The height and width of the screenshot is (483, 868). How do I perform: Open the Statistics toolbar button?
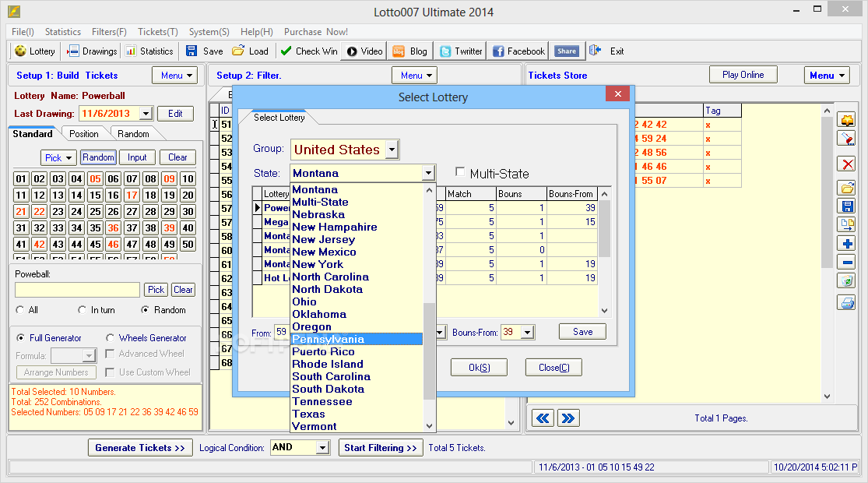point(149,51)
